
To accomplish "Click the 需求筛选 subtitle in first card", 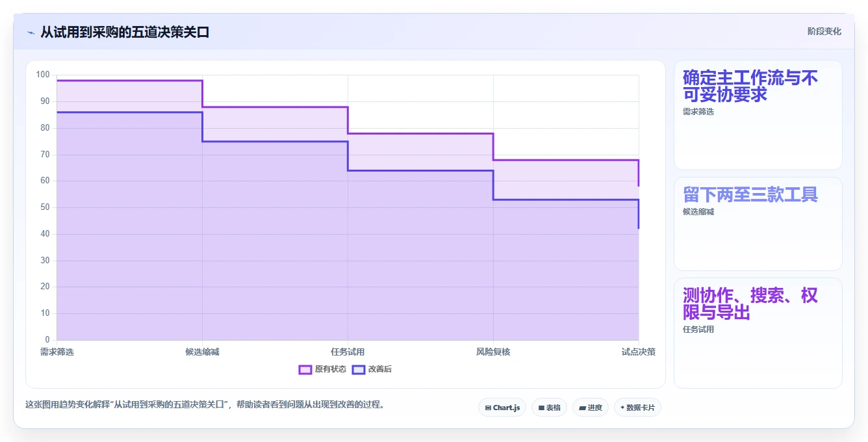I will tap(698, 112).
